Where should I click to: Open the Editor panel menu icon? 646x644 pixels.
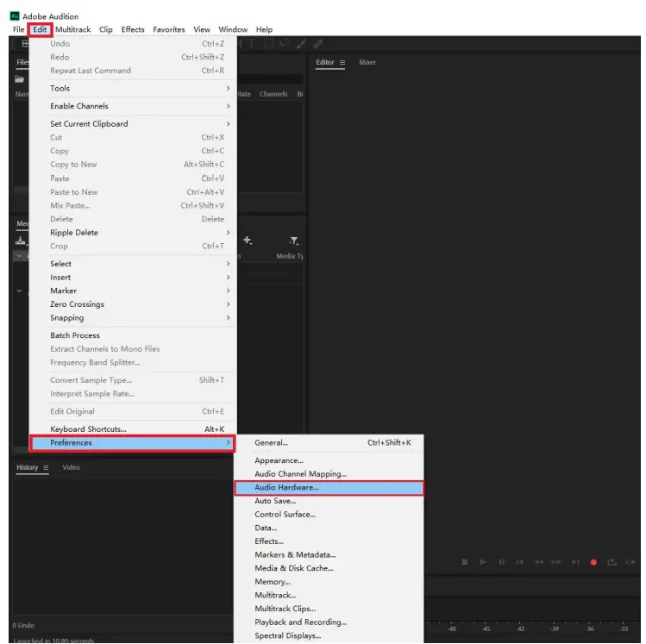pos(342,63)
